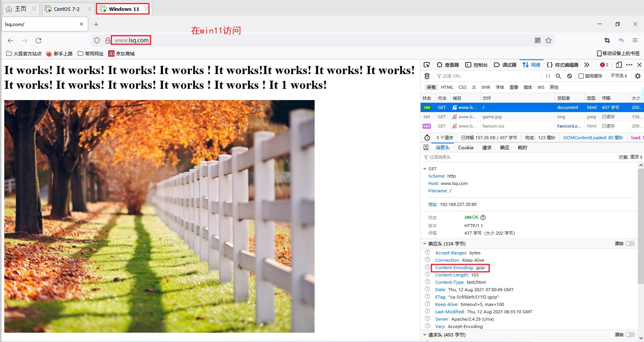Open a new browser tab

click(x=96, y=24)
